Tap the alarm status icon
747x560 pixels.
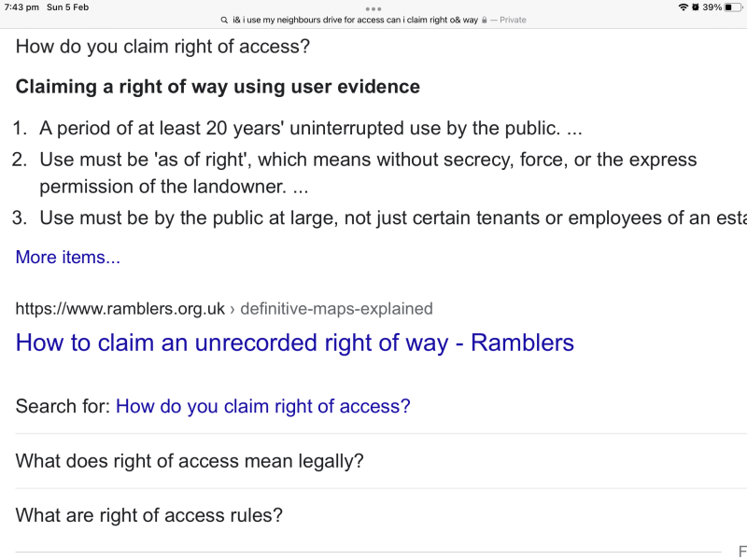[x=695, y=7]
